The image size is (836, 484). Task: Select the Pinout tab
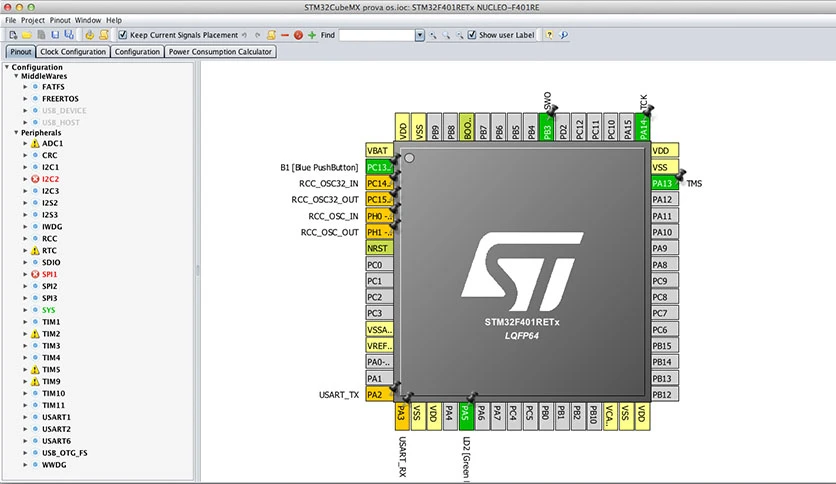(x=21, y=52)
